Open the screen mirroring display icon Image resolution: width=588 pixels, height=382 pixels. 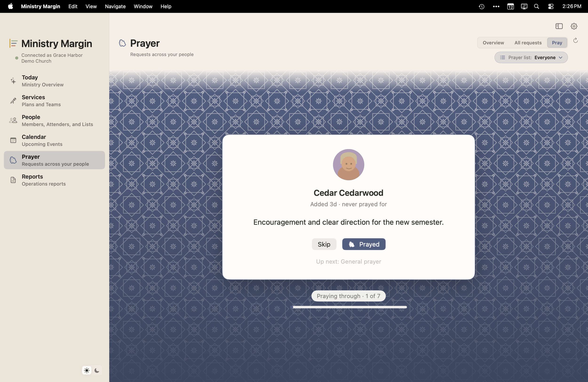tap(524, 6)
